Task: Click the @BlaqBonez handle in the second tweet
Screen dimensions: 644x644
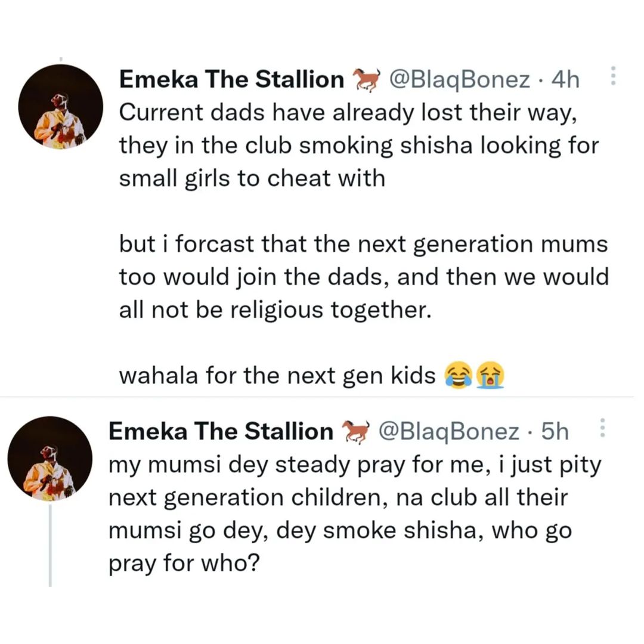Action: point(448,432)
